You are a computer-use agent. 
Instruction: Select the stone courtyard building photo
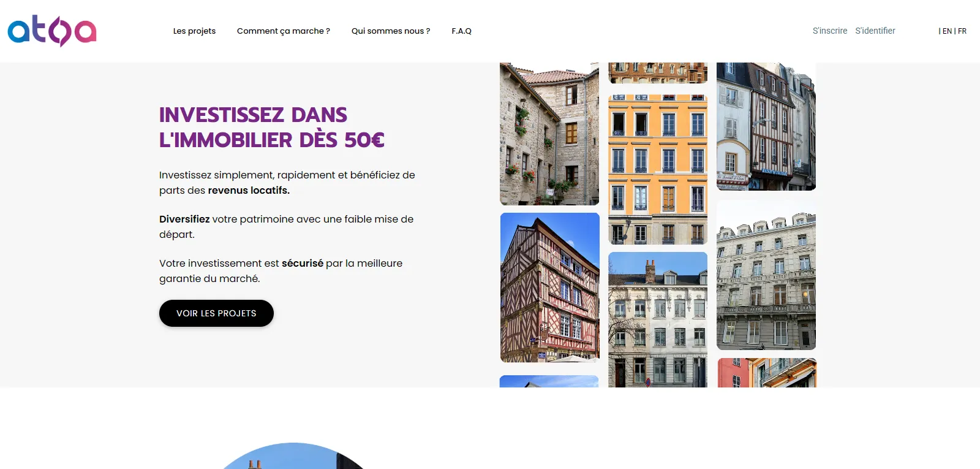click(549, 134)
